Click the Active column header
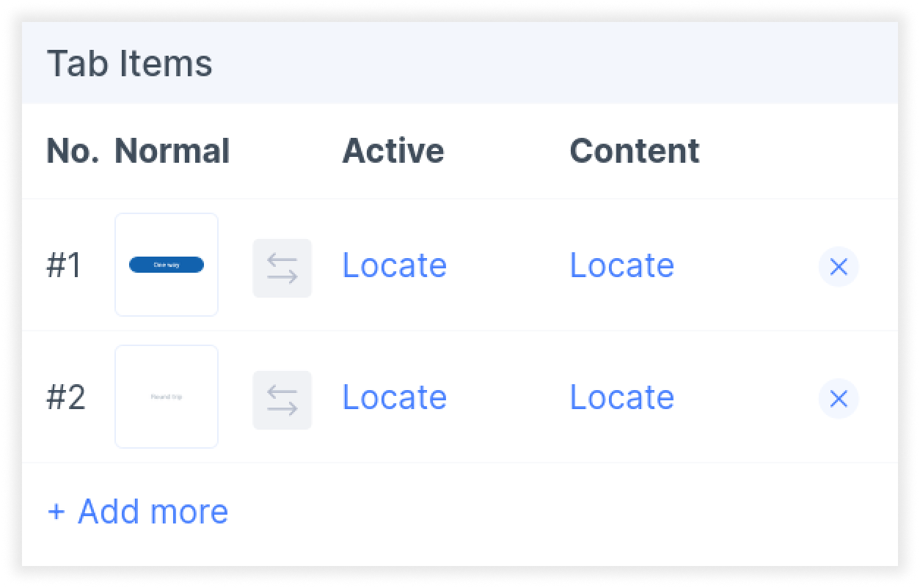Viewport: 920px width, 588px height. point(393,151)
